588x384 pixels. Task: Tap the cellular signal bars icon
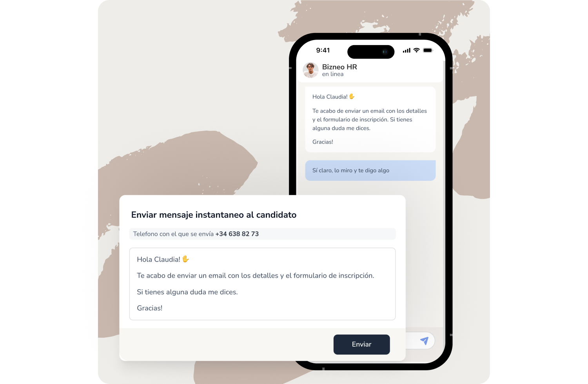[407, 50]
